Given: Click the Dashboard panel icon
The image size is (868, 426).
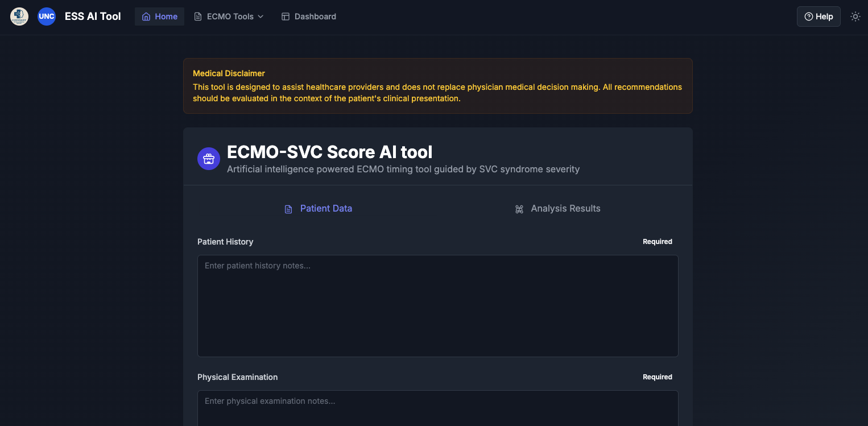Looking at the screenshot, I should click(284, 16).
